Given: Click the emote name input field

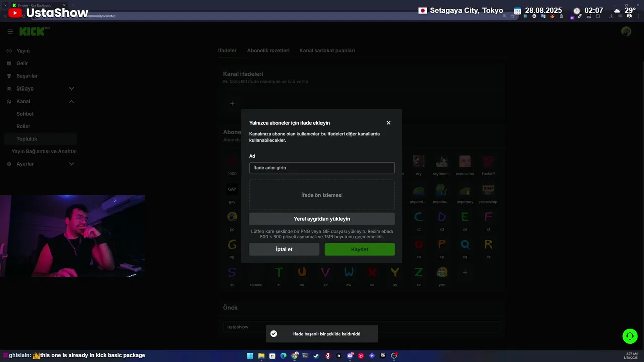Looking at the screenshot, I should [x=322, y=168].
